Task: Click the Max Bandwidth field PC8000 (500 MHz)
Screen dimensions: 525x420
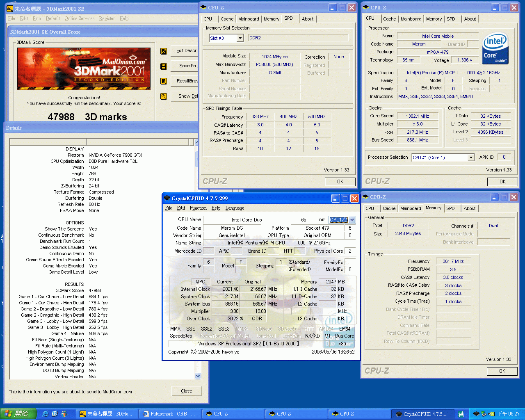Action: (275, 65)
